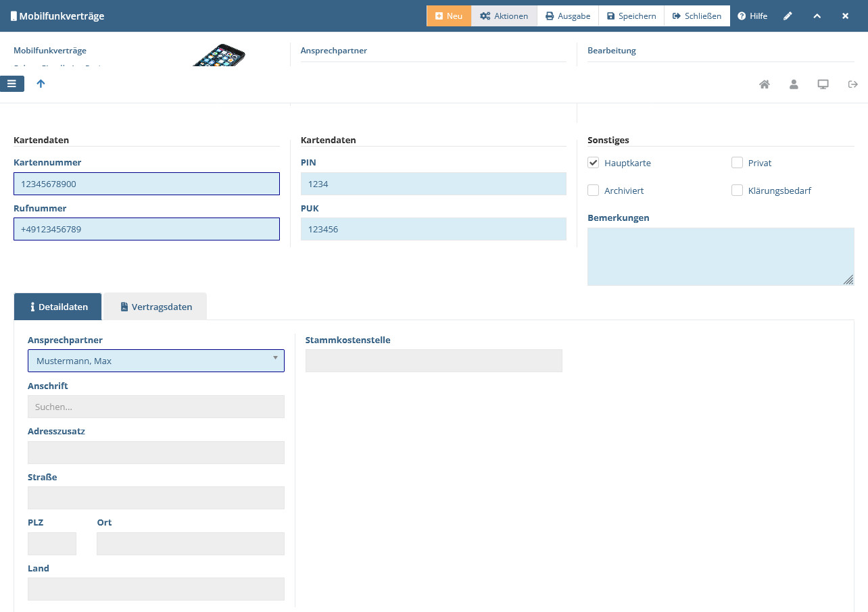Click the Sonstiges section heading
Screen dimensions: 868x612
click(608, 141)
